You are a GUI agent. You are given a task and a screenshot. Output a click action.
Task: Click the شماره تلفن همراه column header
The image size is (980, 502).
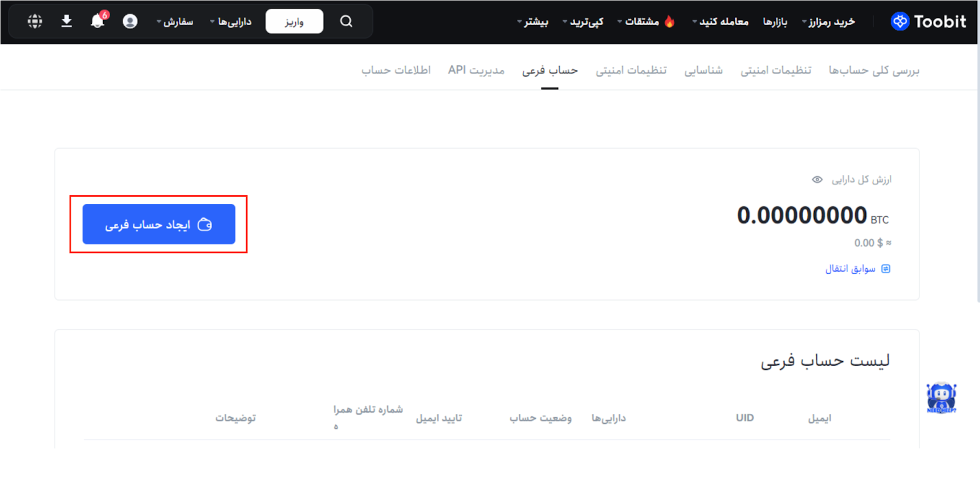[367, 418]
